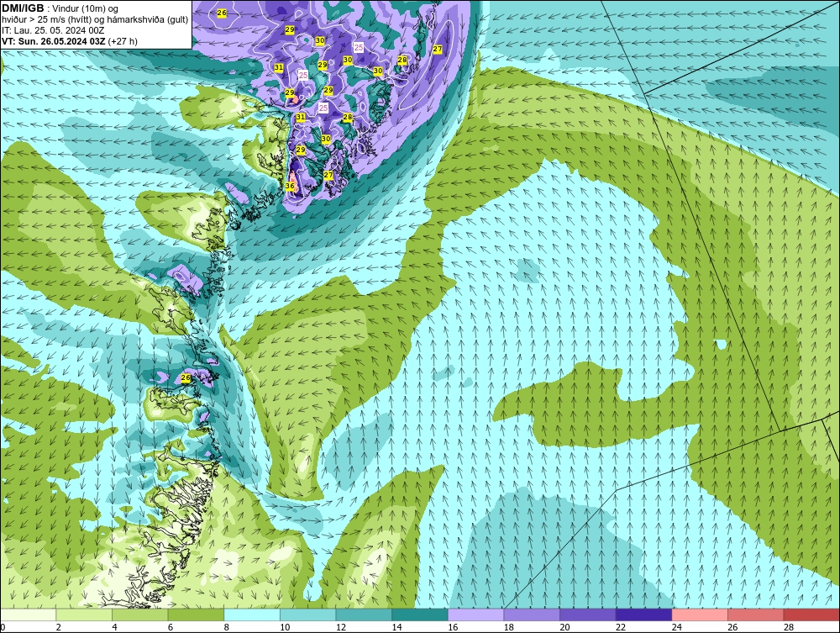Click the 16–18 m/s lavender legend swatch

tap(475, 615)
